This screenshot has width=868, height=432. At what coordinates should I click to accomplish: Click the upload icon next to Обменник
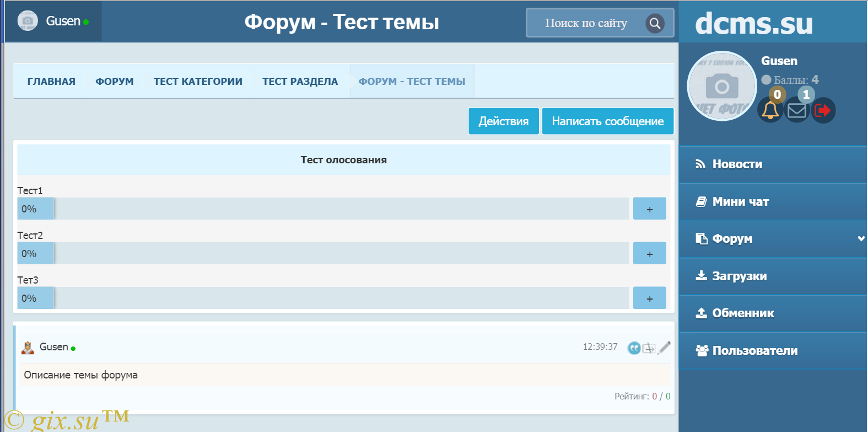pos(701,313)
